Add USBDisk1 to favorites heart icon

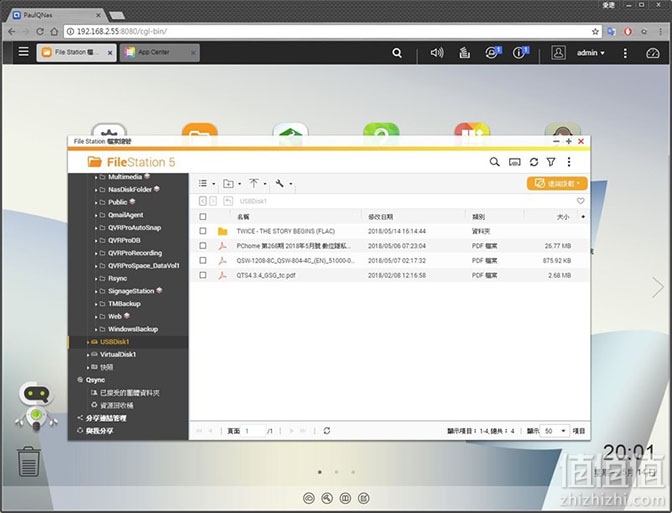click(580, 201)
